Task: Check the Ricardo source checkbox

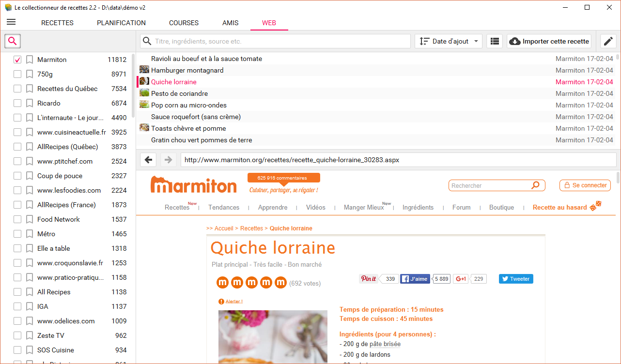Action: (x=17, y=103)
